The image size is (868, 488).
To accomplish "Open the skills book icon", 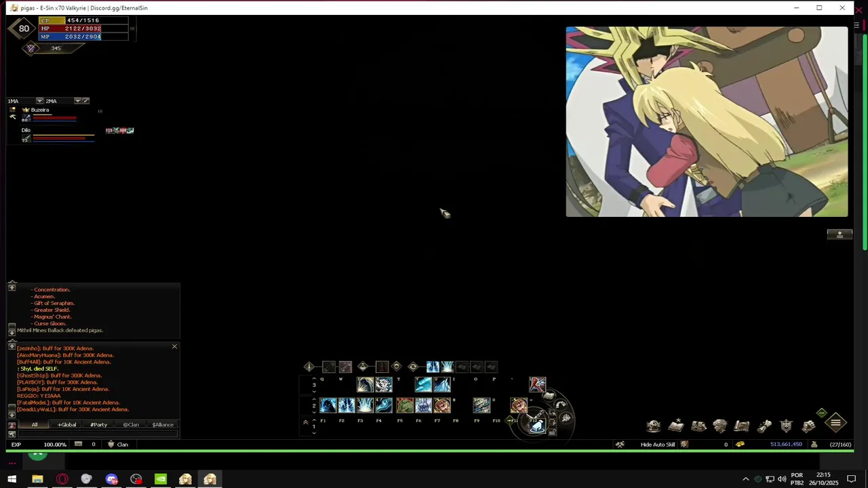I will (676, 426).
